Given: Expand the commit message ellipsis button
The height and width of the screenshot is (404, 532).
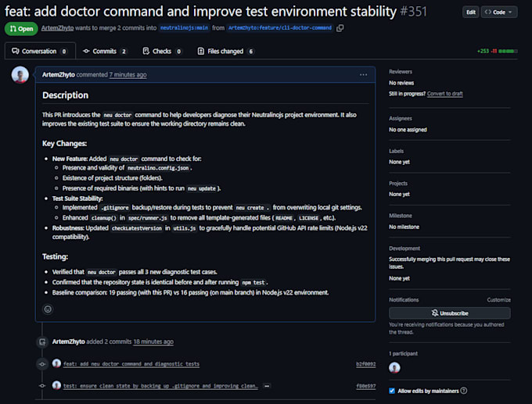Looking at the screenshot, I should coord(267,386).
